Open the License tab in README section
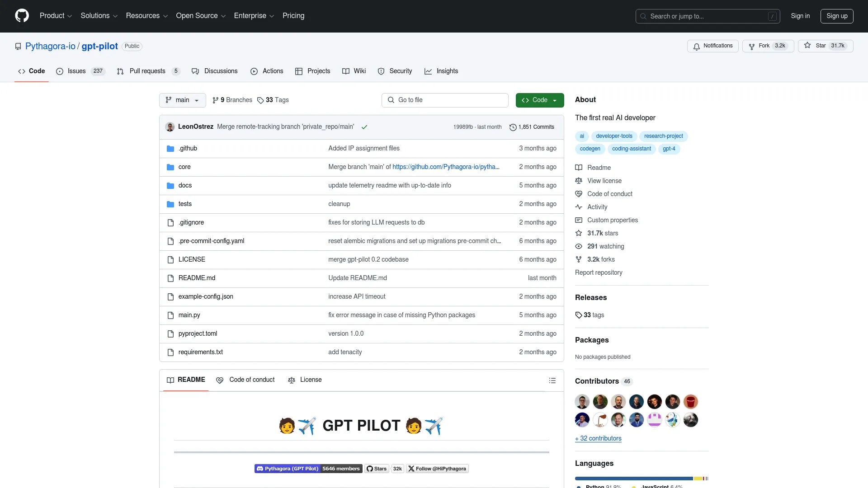This screenshot has width=868, height=488. [x=305, y=380]
